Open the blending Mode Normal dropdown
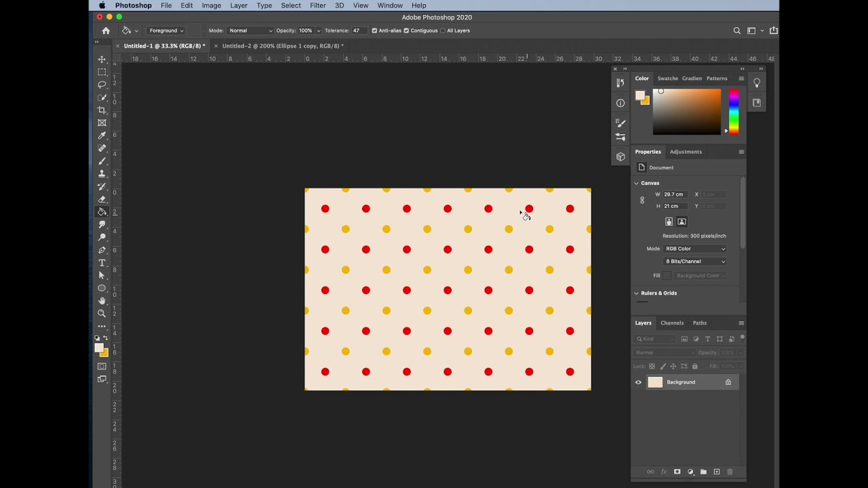 pos(250,30)
